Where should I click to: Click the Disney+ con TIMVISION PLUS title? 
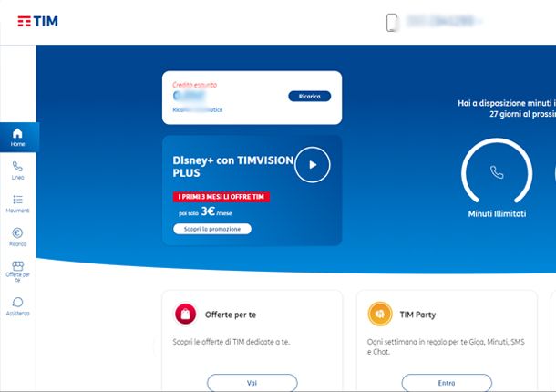233,167
